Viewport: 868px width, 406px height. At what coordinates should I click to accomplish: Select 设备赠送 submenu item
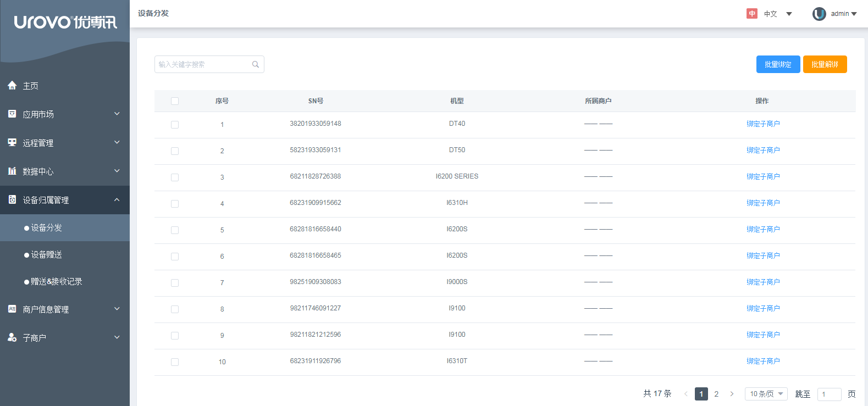[65, 254]
